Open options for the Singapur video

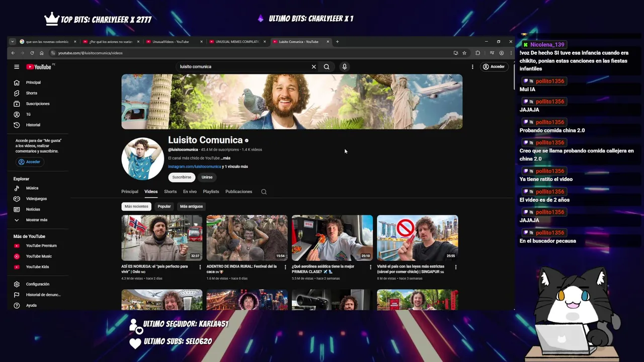coord(456,267)
